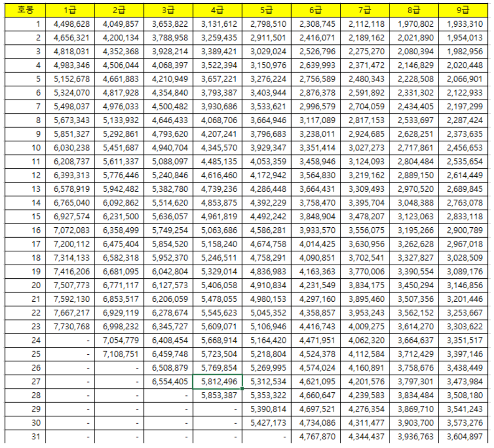Select the 7급 column header

tap(365, 10)
